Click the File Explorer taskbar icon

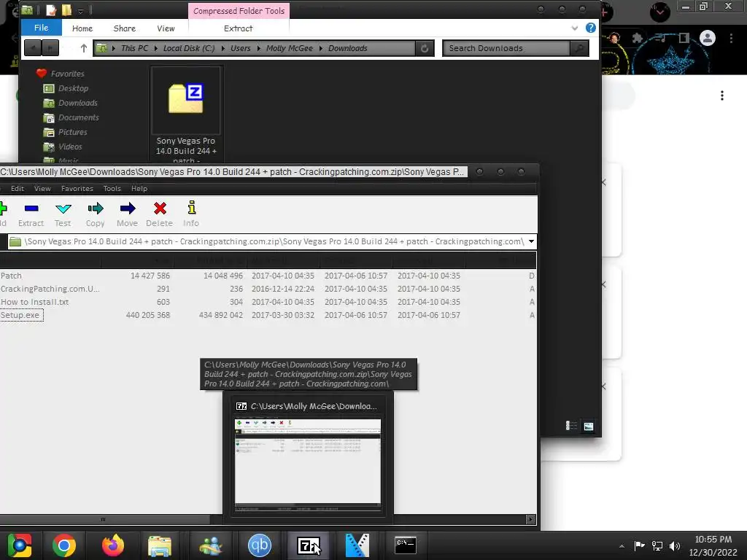click(160, 545)
